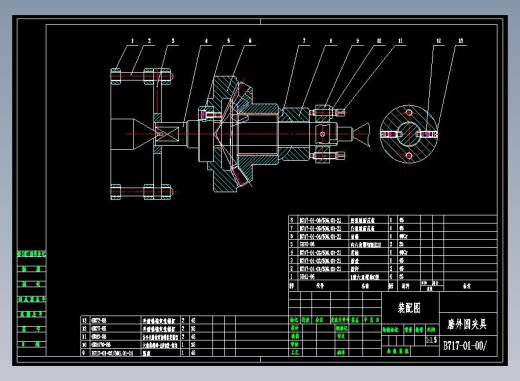Select part callout number 13
This screenshot has width=520, height=381.
pos(461,41)
